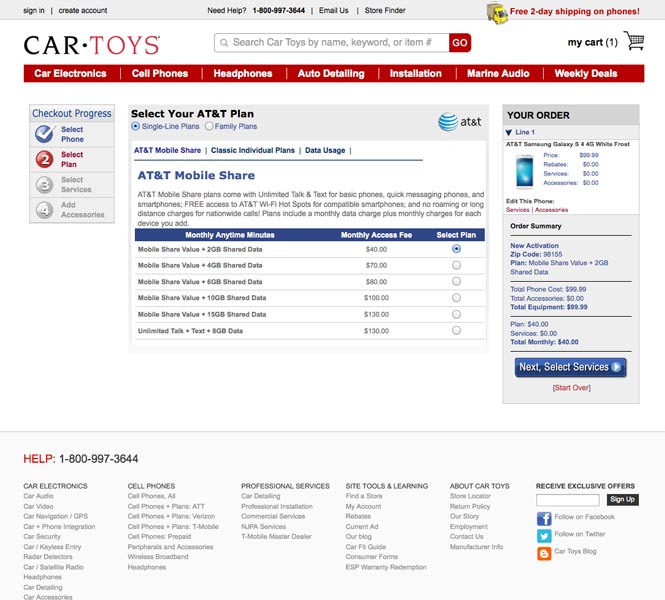The image size is (665, 600).
Task: Select the Mobile Share Value 15GB plan radio
Action: click(456, 314)
